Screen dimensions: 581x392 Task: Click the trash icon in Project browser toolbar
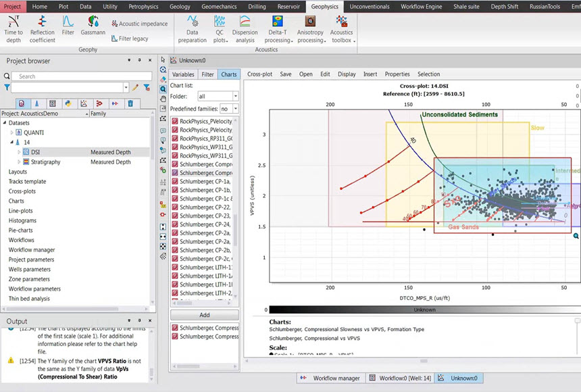[130, 103]
